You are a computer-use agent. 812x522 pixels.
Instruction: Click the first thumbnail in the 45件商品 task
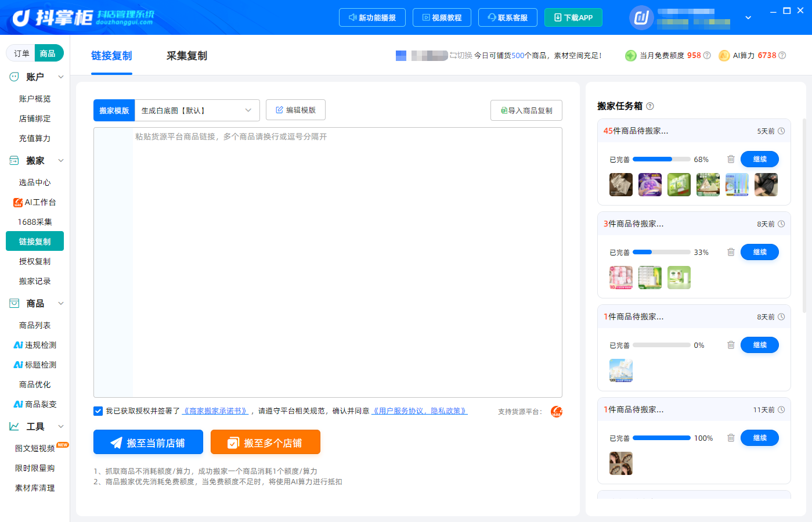click(621, 185)
